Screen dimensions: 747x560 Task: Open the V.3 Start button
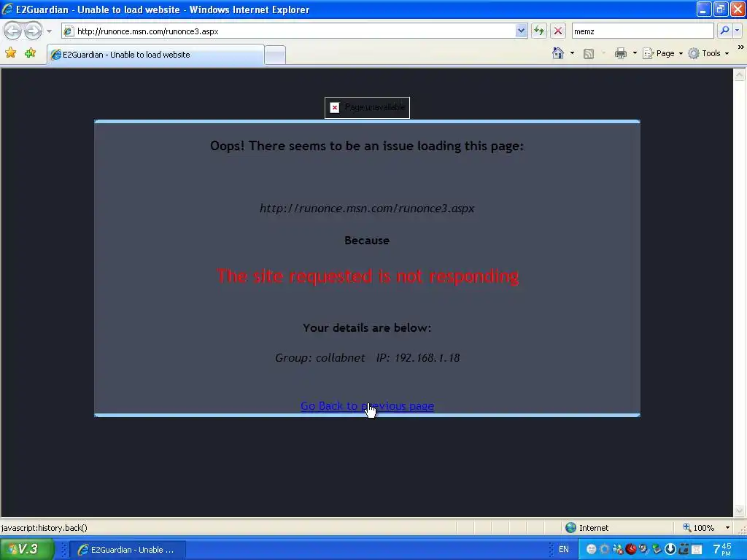coord(27,549)
